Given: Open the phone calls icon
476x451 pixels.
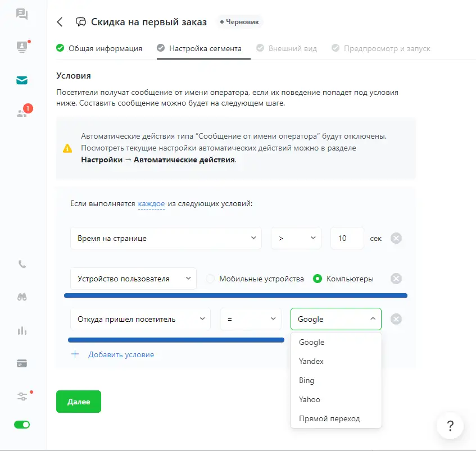Looking at the screenshot, I should point(22,265).
